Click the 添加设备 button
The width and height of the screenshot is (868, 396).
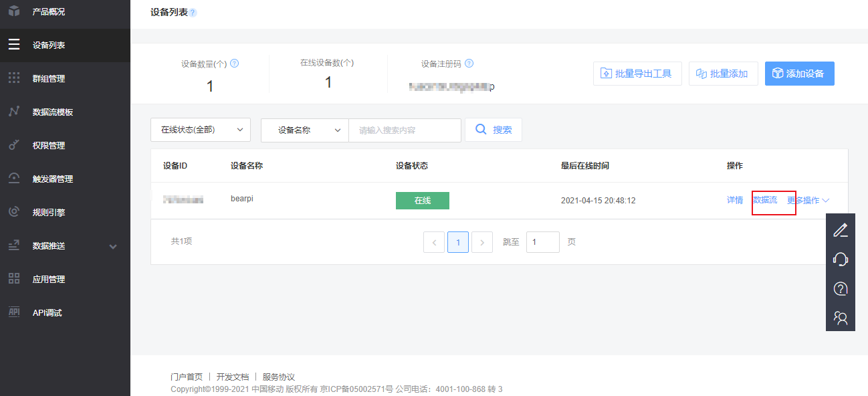tap(799, 74)
